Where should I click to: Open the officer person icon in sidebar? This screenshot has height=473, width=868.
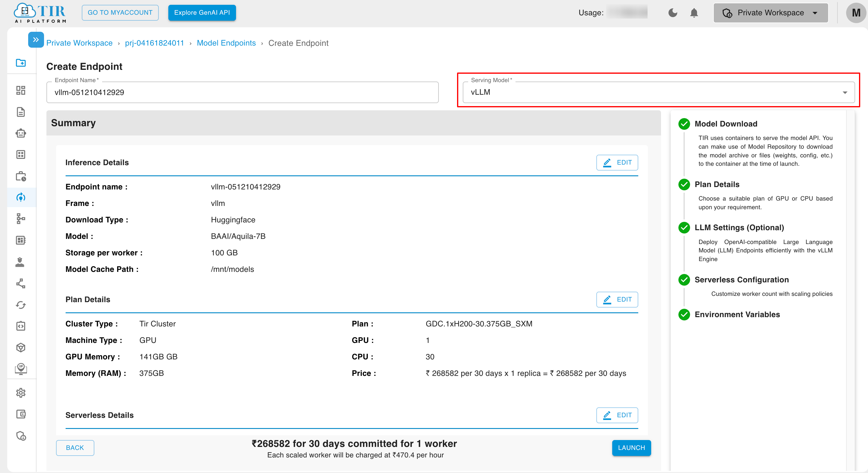(20, 262)
